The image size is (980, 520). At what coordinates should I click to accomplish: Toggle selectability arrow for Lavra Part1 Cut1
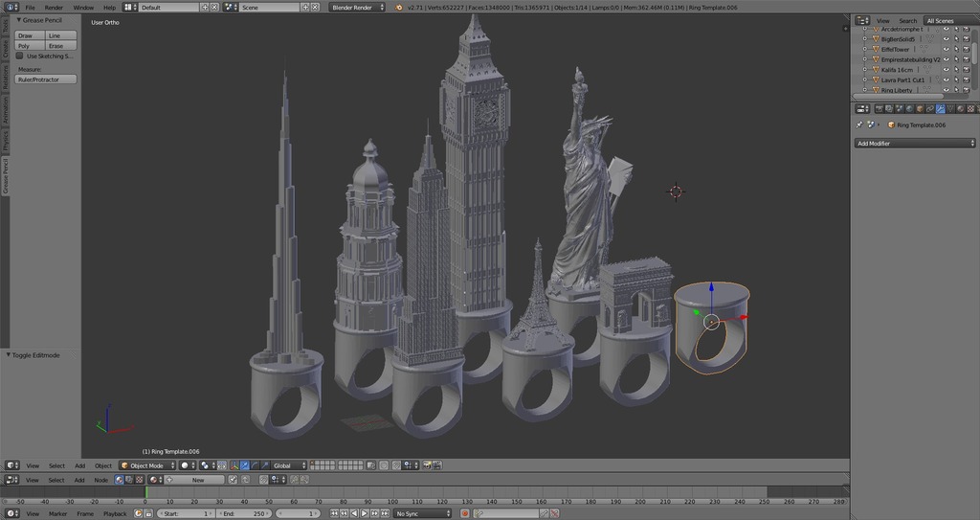point(956,80)
